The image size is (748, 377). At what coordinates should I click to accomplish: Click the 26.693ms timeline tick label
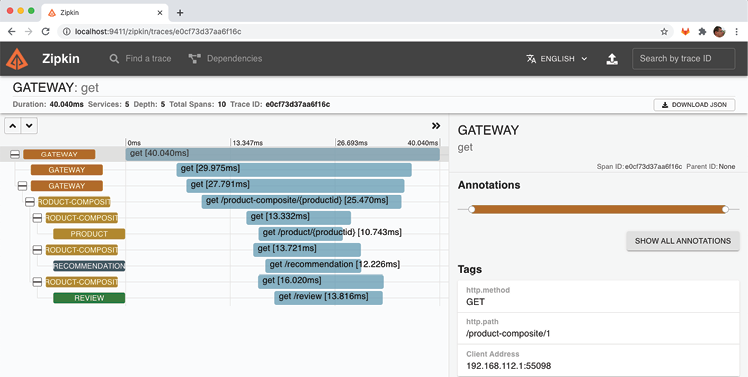(x=352, y=143)
